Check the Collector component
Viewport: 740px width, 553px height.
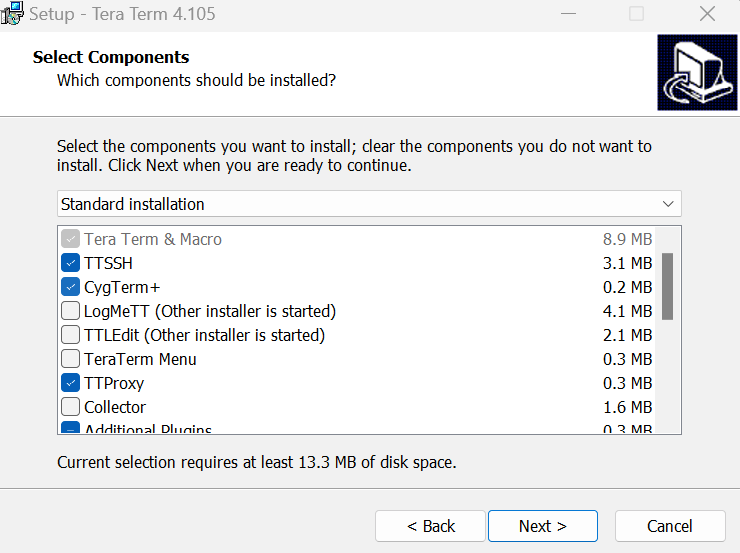coord(70,407)
